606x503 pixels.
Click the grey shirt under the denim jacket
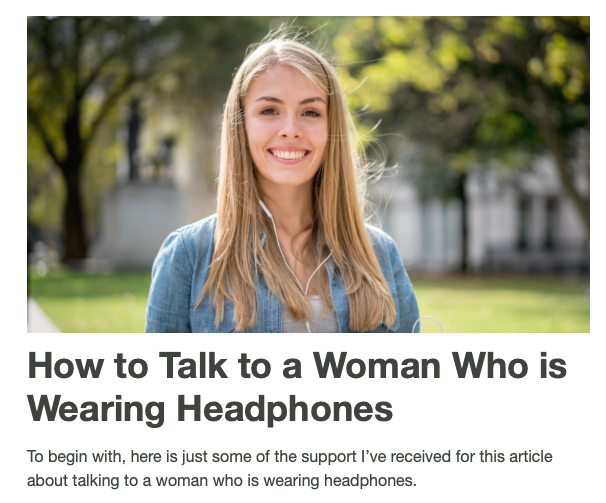coord(309,315)
